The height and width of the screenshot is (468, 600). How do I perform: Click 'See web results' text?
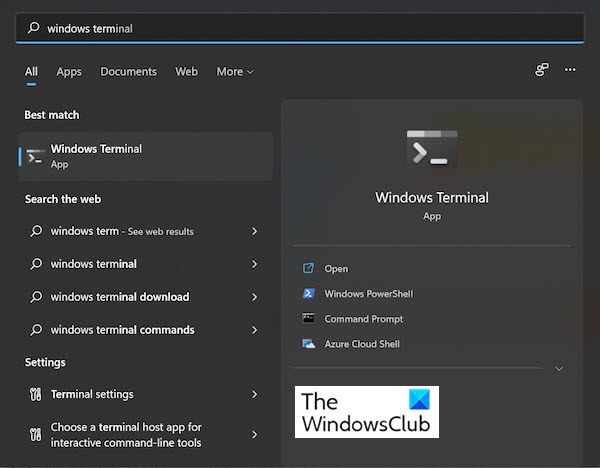point(161,232)
